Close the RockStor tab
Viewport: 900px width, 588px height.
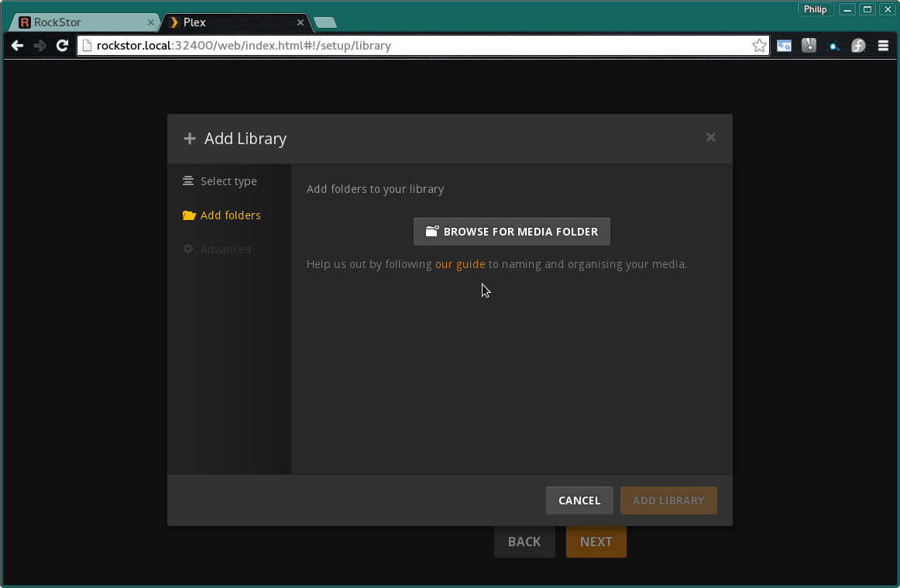point(150,22)
